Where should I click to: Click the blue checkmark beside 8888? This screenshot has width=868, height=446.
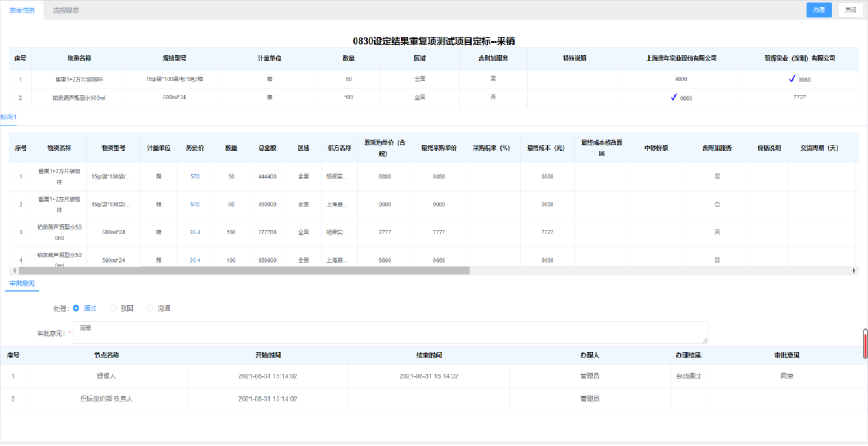point(792,79)
